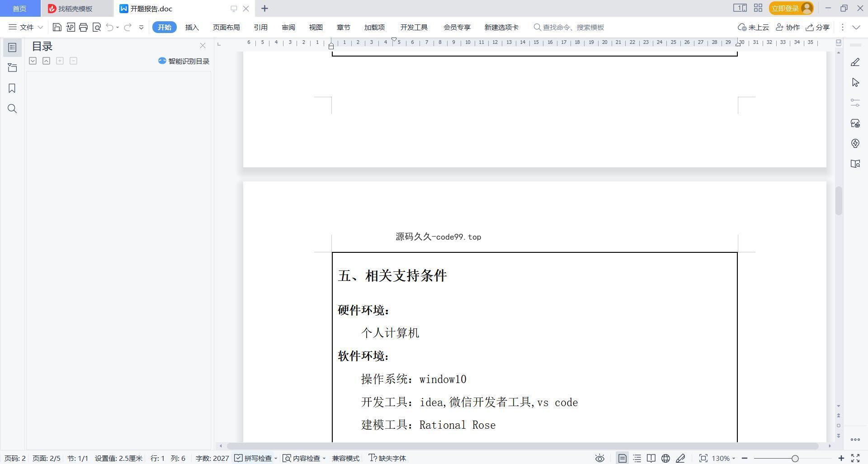Click the zoom slider handle

coord(795,458)
